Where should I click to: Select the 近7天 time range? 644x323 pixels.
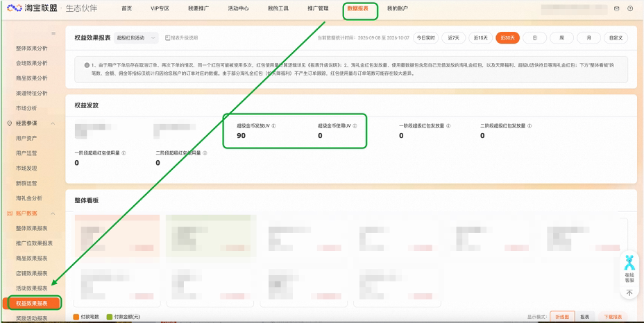(x=453, y=37)
